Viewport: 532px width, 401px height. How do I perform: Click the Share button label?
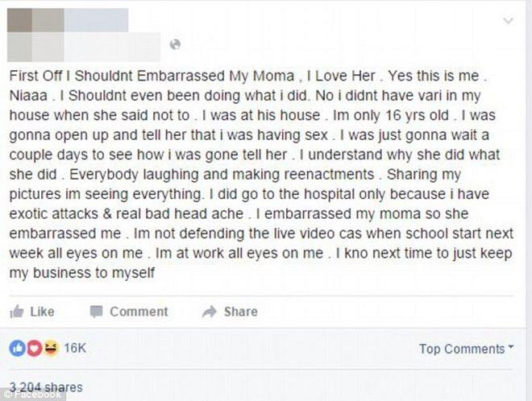click(x=240, y=312)
